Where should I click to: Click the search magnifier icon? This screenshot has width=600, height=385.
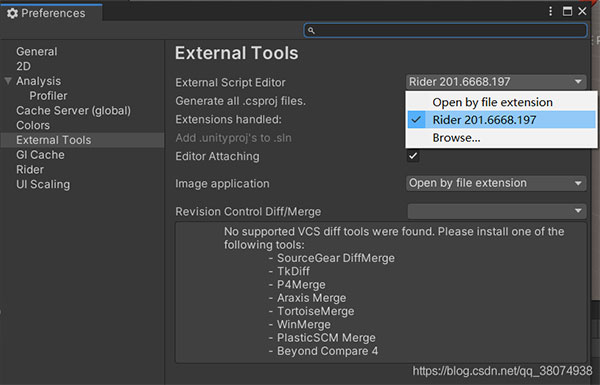point(311,31)
